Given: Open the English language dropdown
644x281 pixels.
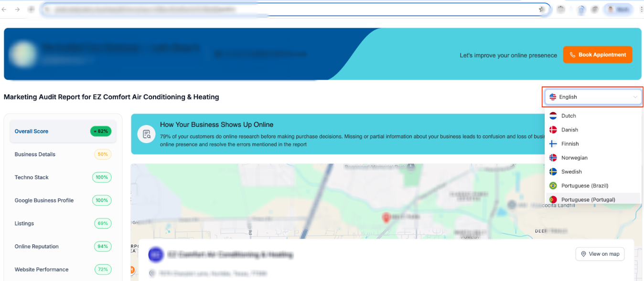Looking at the screenshot, I should [593, 97].
